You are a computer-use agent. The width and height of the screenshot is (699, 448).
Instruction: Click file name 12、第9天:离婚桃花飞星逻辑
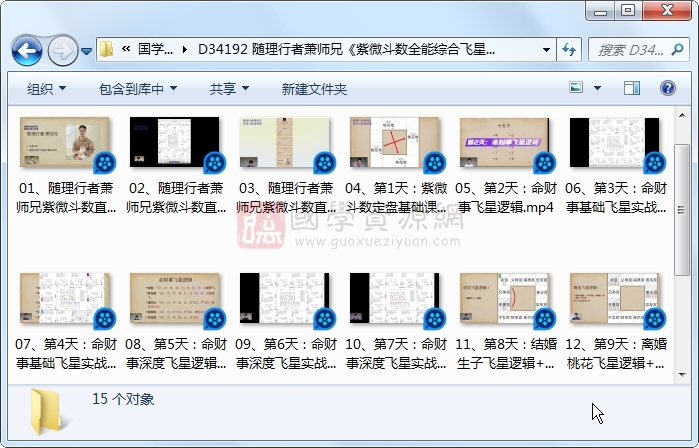pyautogui.click(x=616, y=353)
